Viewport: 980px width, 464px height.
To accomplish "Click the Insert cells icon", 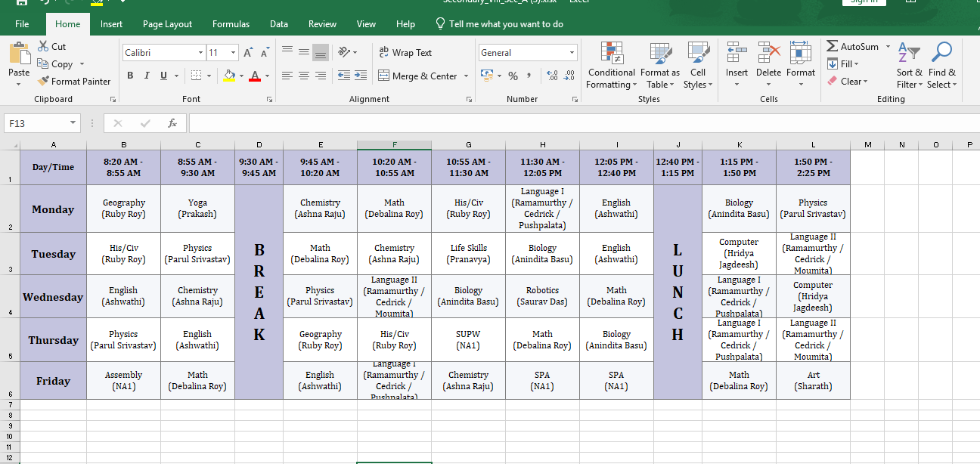I will pyautogui.click(x=737, y=54).
